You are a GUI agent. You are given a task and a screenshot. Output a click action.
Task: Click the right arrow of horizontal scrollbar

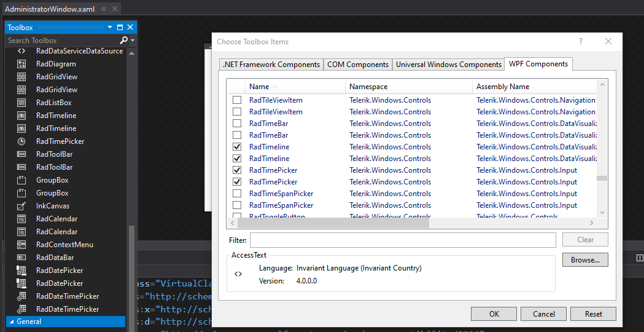tap(591, 223)
